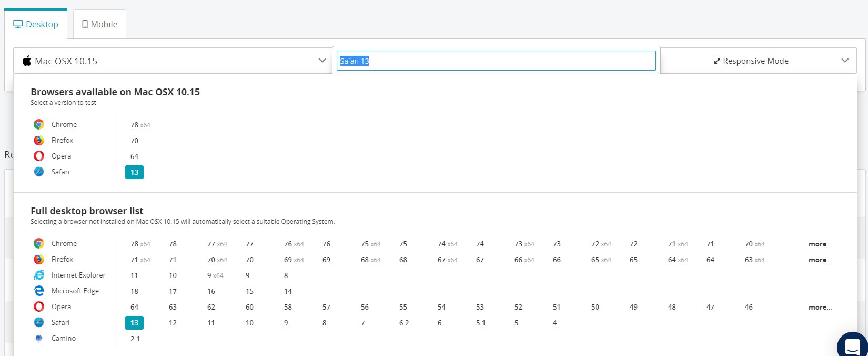The image size is (868, 356).
Task: Select Safari 13 in full desktop list
Action: [134, 323]
